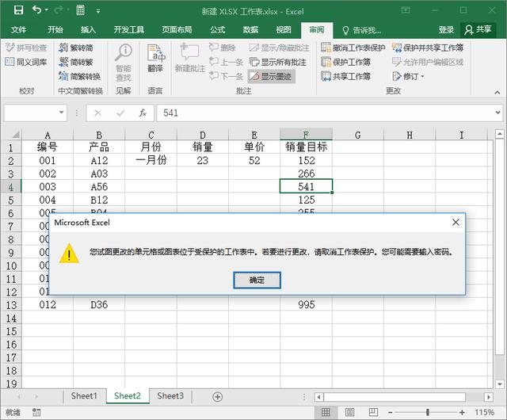Click the save icon in quick access toolbar
The width and height of the screenshot is (507, 420).
[x=17, y=10]
